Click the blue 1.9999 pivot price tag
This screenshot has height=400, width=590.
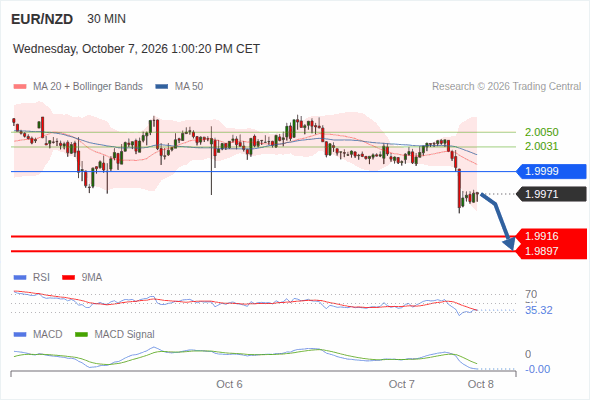551,171
